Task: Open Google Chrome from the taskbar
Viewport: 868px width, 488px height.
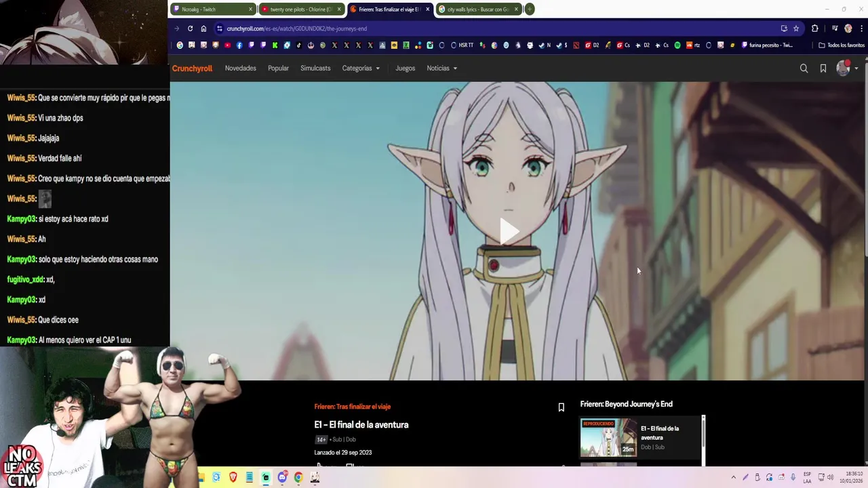Action: click(x=298, y=477)
